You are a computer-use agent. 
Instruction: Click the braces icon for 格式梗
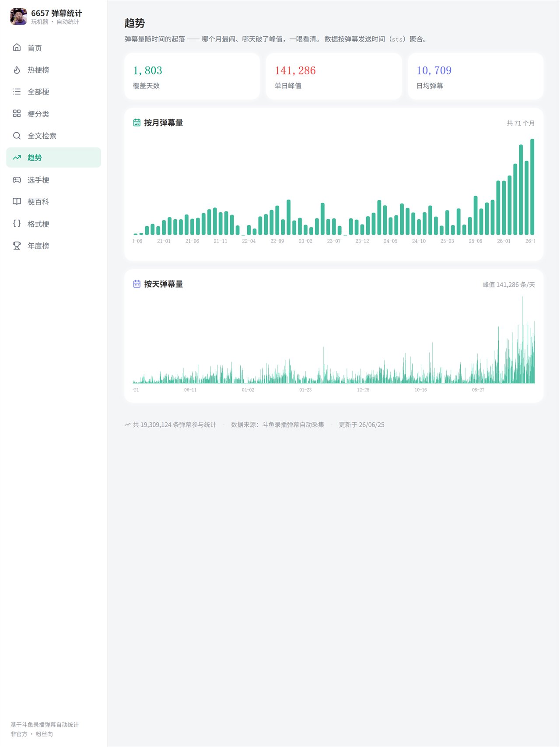17,224
